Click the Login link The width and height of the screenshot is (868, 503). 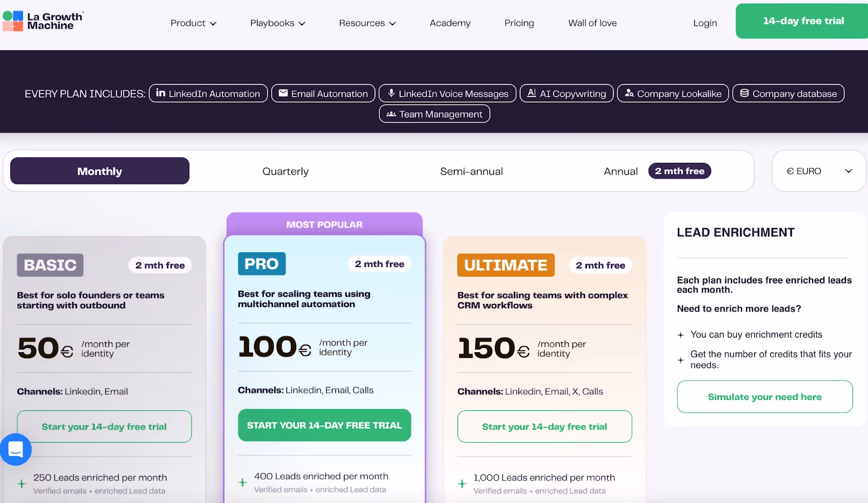click(x=705, y=23)
